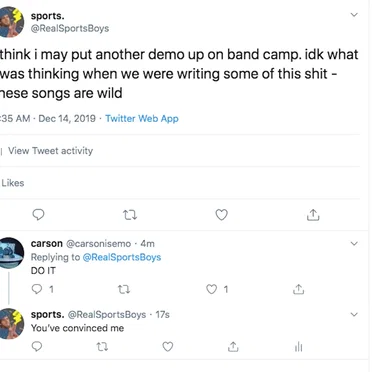
Task: Open the main tweet's chevron options menu
Action: (x=354, y=15)
